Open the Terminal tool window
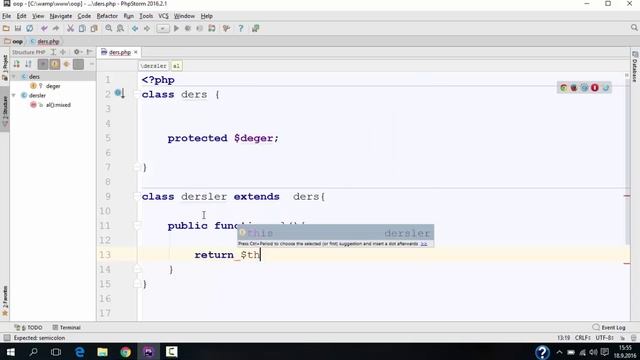 click(67, 327)
